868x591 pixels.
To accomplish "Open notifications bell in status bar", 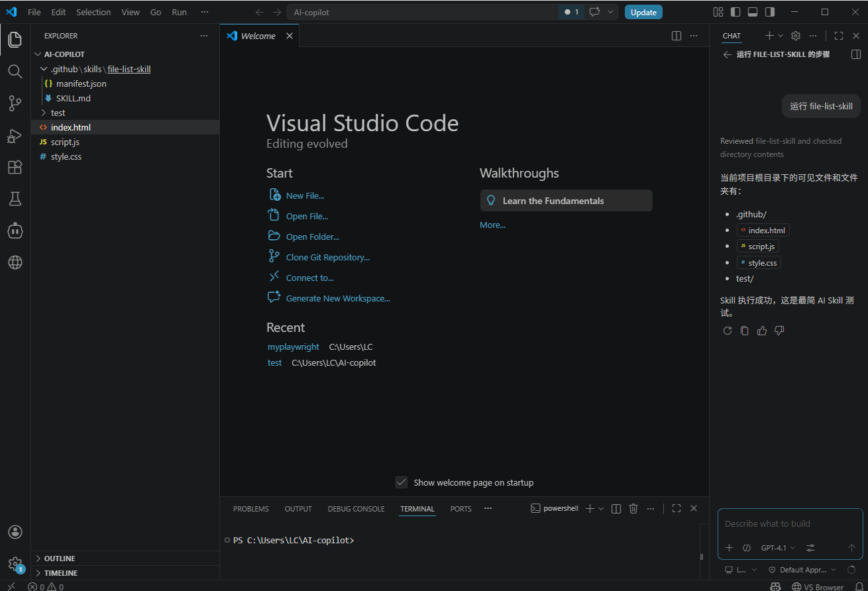I will 859,586.
